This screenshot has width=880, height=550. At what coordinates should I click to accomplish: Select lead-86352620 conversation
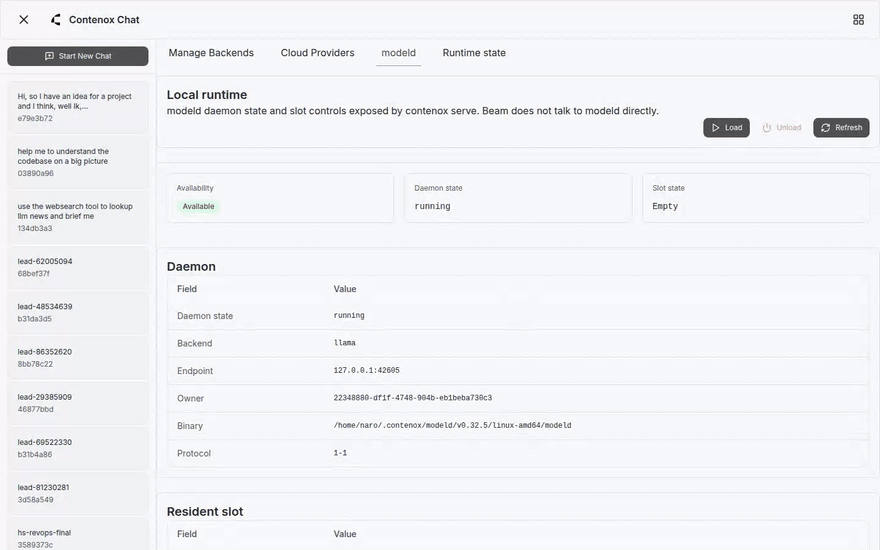[77, 358]
